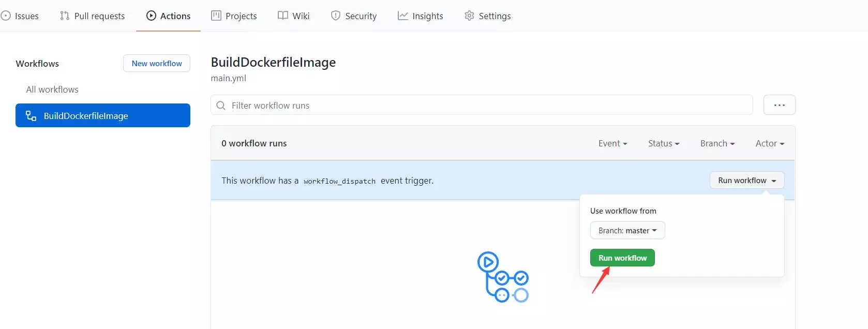Click the Actions workflow illustration graphic
This screenshot has width=868, height=329.
(503, 277)
